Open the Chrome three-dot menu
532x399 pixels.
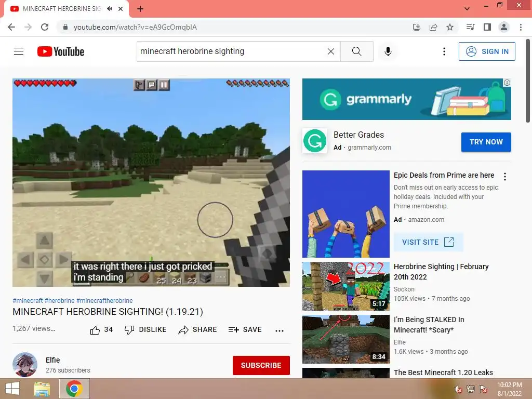click(521, 27)
